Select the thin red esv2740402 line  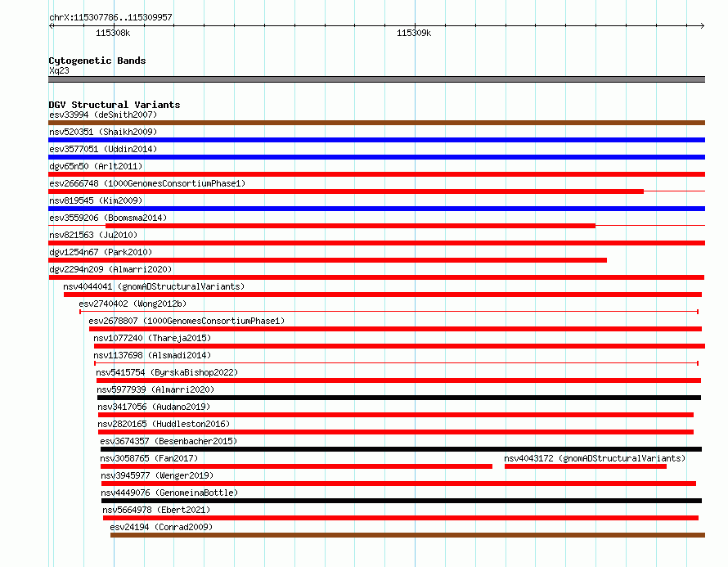click(389, 312)
